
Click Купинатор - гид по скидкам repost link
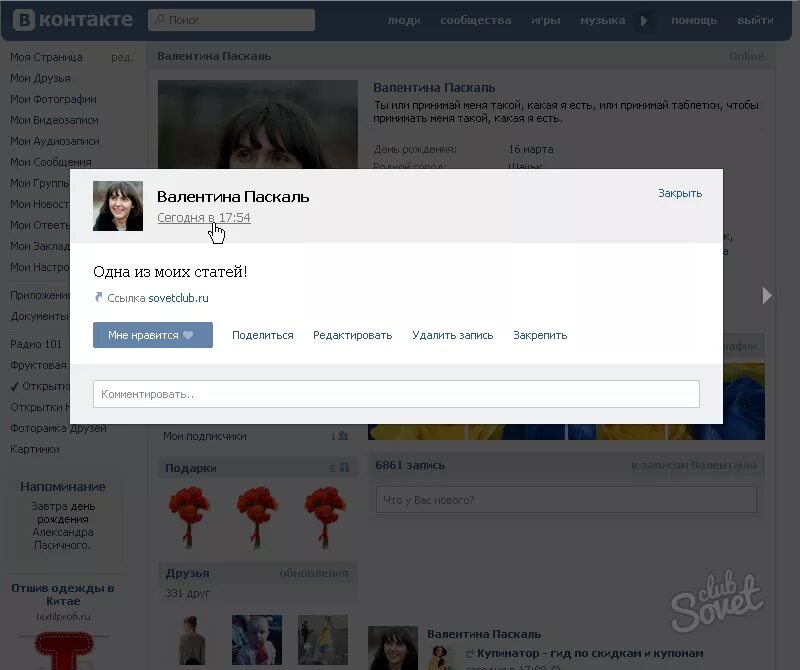(x=590, y=653)
